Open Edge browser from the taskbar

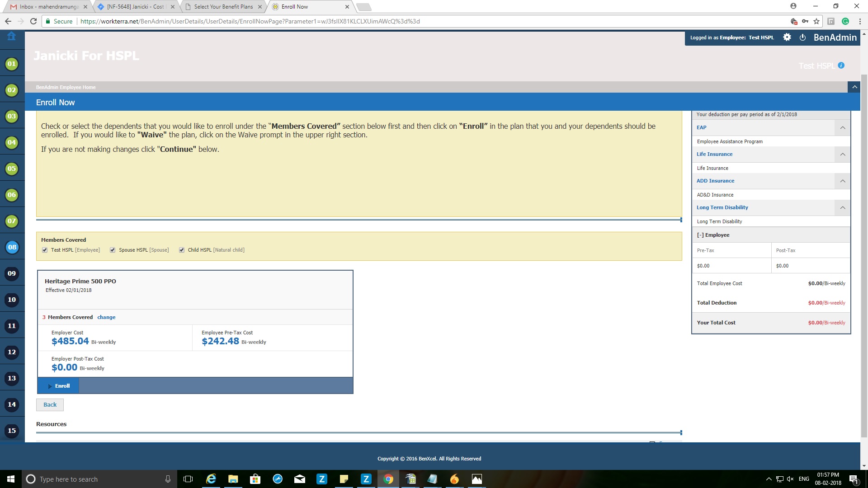211,479
